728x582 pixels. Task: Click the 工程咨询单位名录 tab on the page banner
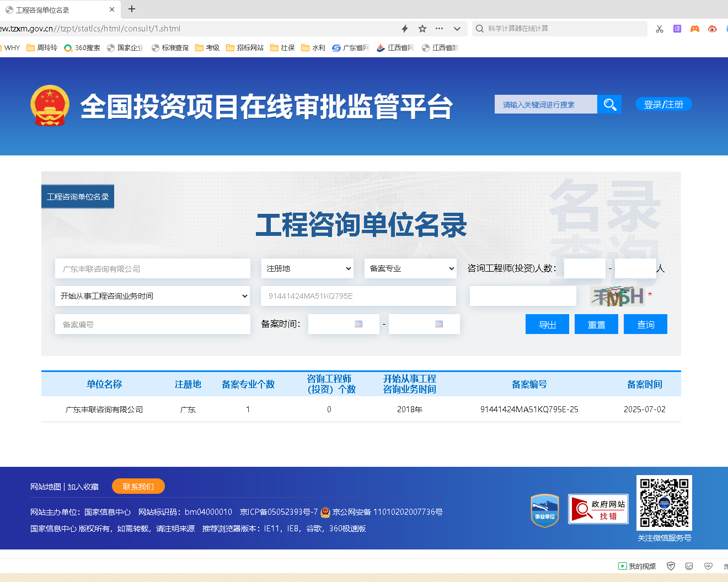77,196
